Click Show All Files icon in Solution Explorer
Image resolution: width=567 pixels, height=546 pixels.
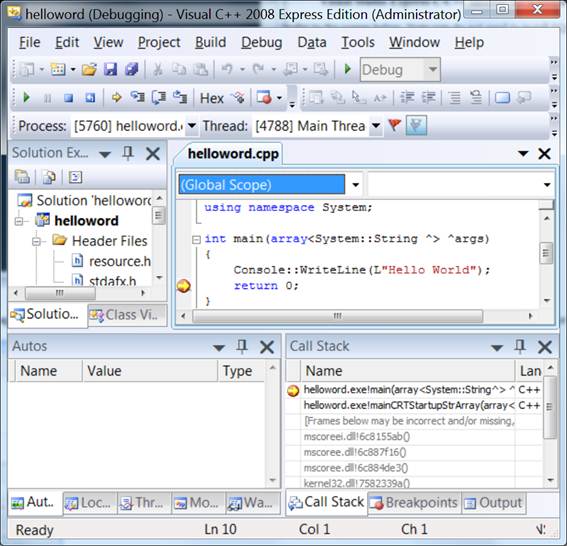pyautogui.click(x=49, y=177)
